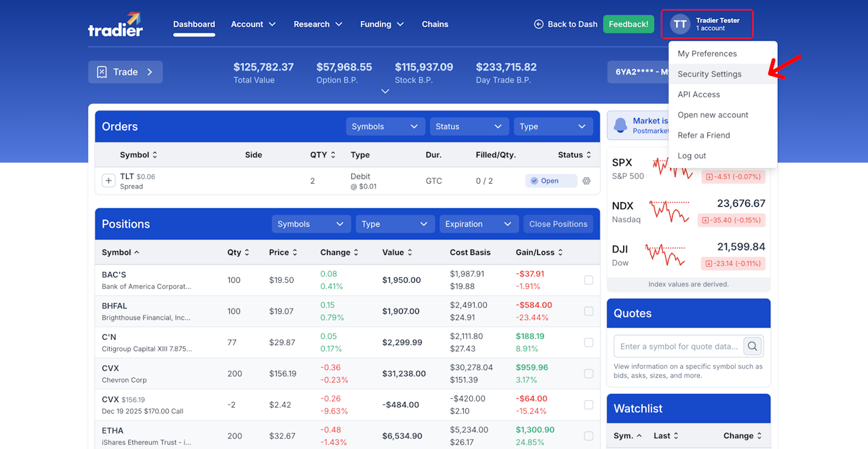
Task: Check the CVX Chevron Corp position checkbox
Action: (589, 374)
